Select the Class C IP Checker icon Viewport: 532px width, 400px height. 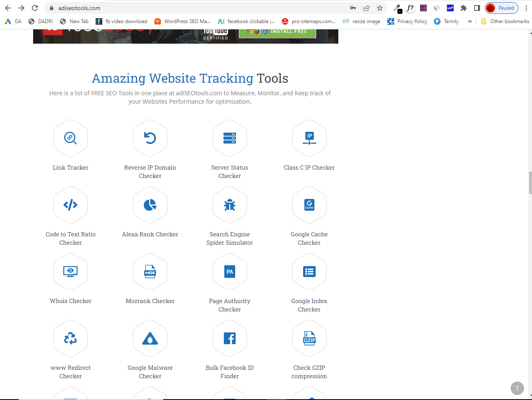309,138
